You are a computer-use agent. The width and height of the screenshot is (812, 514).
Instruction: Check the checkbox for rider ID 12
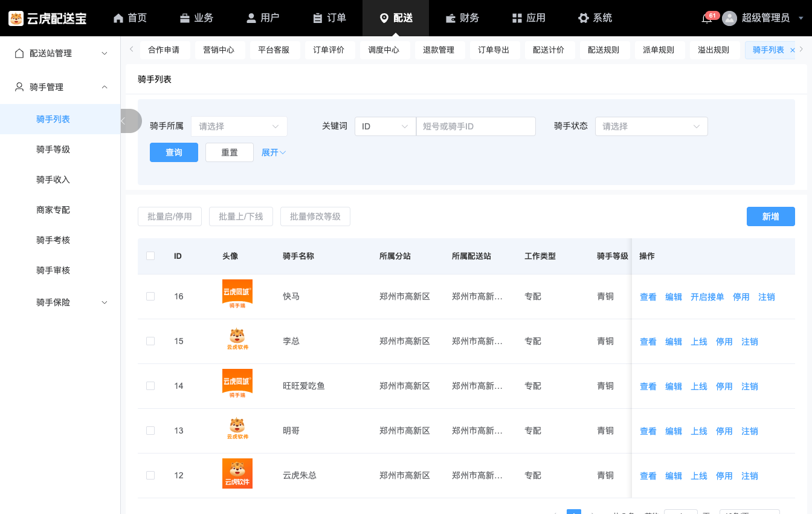pyautogui.click(x=150, y=475)
